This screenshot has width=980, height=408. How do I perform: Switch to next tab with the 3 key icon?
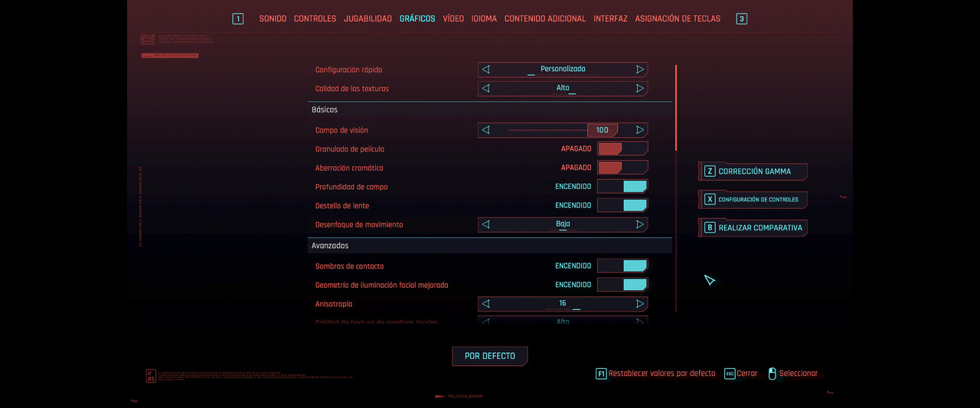click(x=741, y=19)
